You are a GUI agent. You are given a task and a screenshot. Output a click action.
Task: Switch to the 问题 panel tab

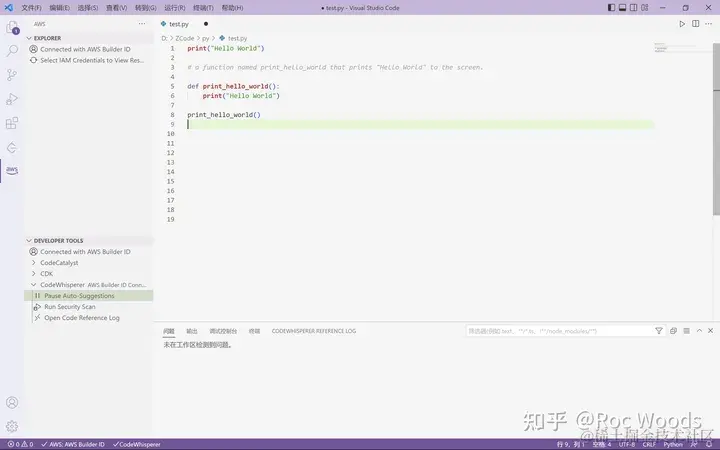[169, 331]
